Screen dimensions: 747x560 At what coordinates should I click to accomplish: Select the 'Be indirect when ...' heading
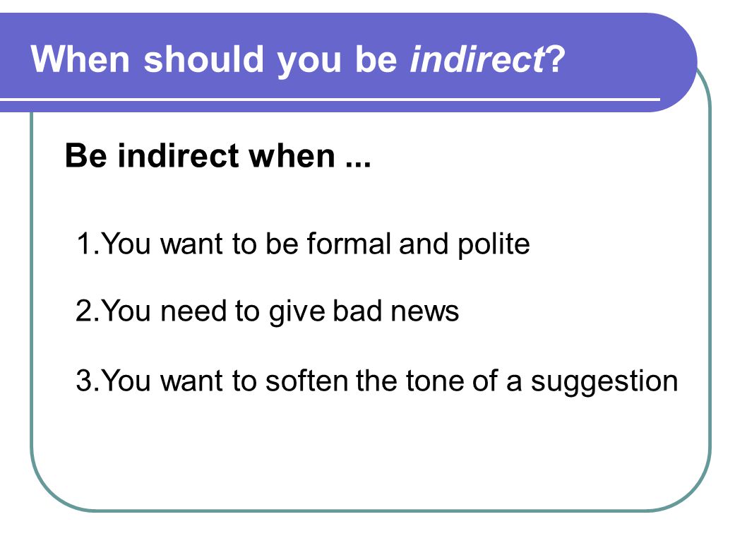pyautogui.click(x=217, y=156)
